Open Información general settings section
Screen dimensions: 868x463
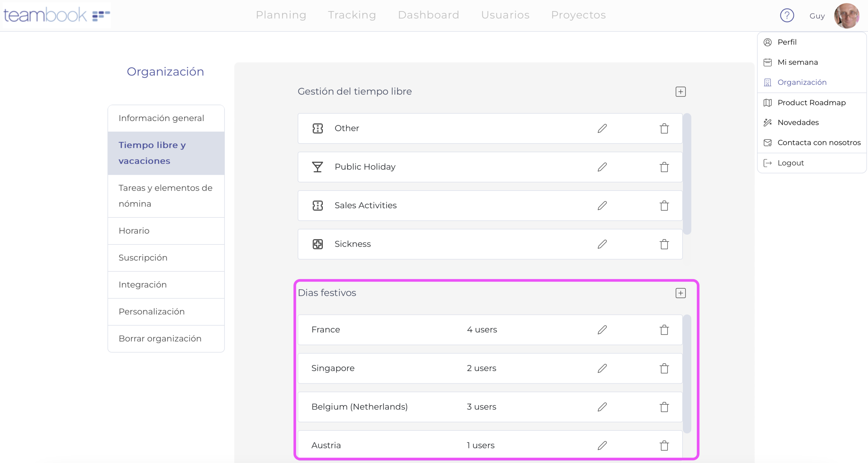(161, 118)
